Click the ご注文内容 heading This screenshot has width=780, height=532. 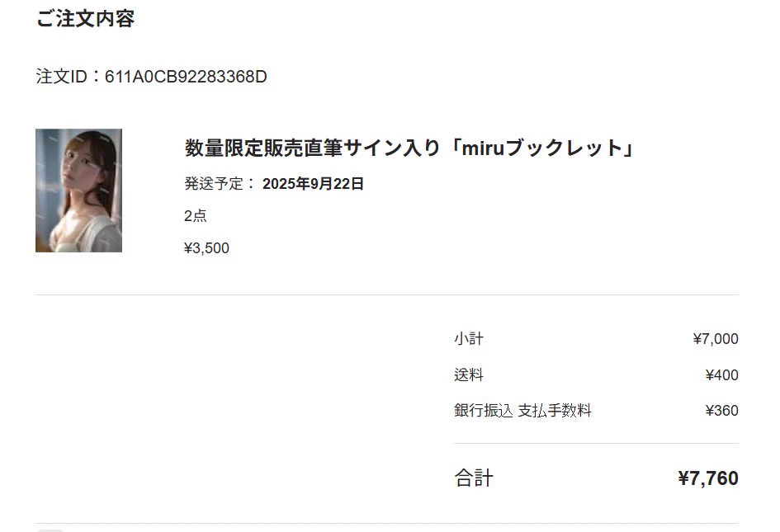point(85,18)
